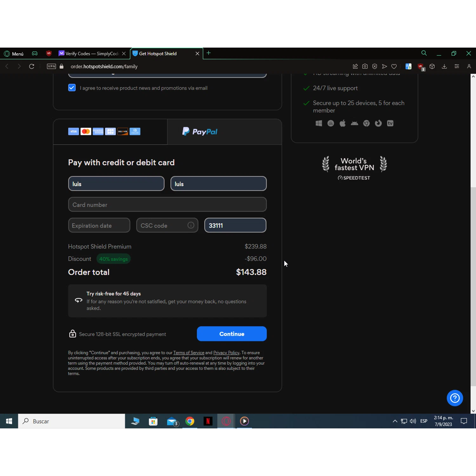Open the ad blocker shield icon
The image size is (476, 476).
click(x=375, y=66)
